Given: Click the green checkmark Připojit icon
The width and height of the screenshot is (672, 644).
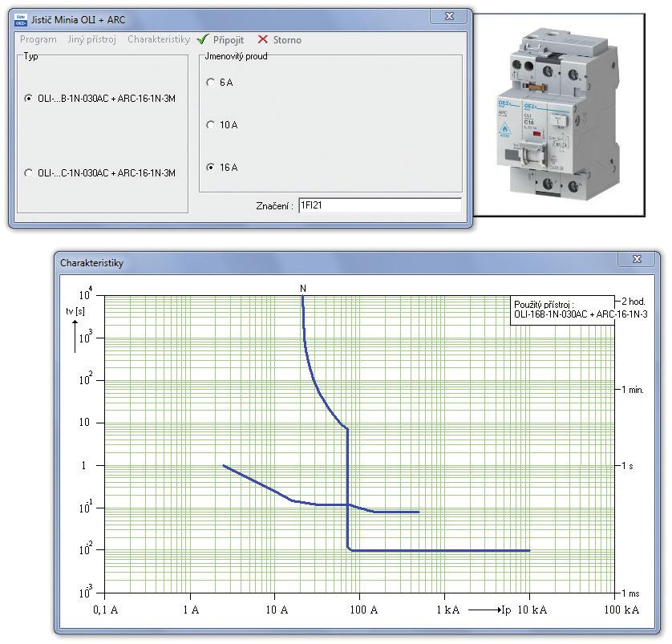Looking at the screenshot, I should click(x=203, y=39).
